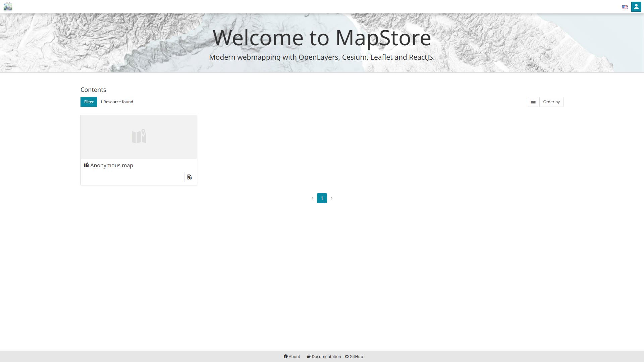The image size is (644, 362).
Task: Go to next page arrow
Action: point(332,198)
